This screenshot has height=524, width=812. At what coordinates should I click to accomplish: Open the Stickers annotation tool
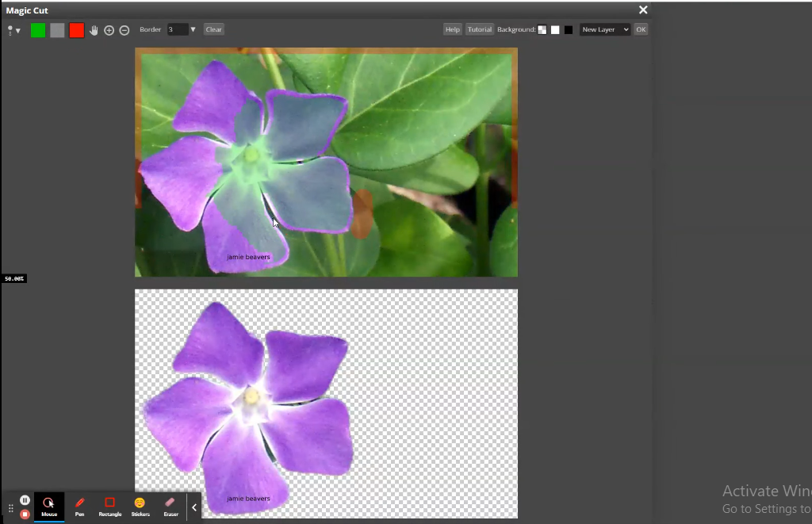click(x=140, y=505)
